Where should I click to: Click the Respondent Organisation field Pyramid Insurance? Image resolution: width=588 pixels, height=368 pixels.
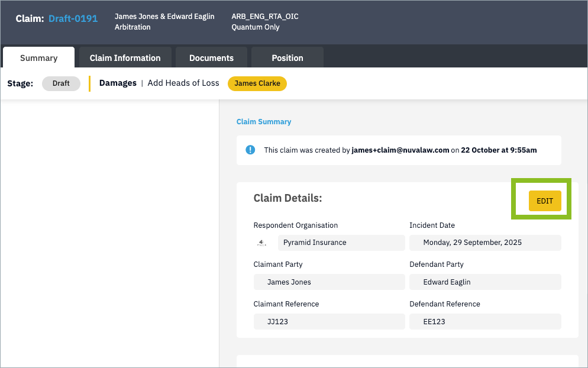click(x=341, y=243)
